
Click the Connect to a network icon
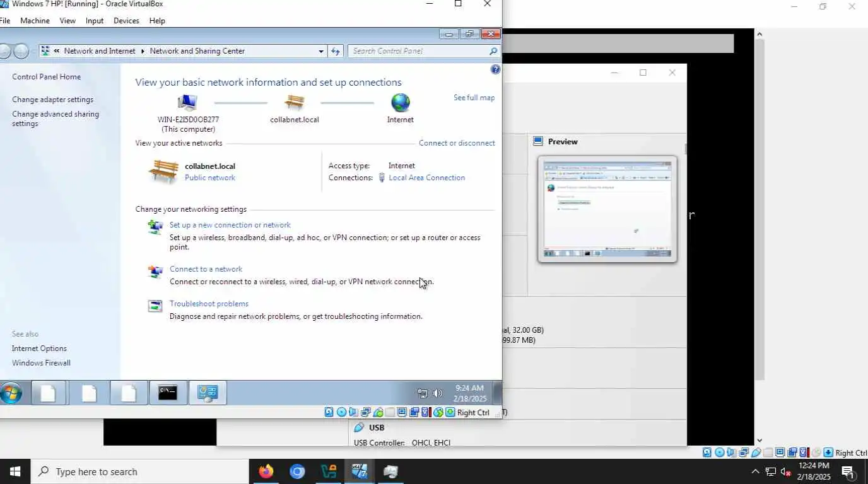coord(155,271)
